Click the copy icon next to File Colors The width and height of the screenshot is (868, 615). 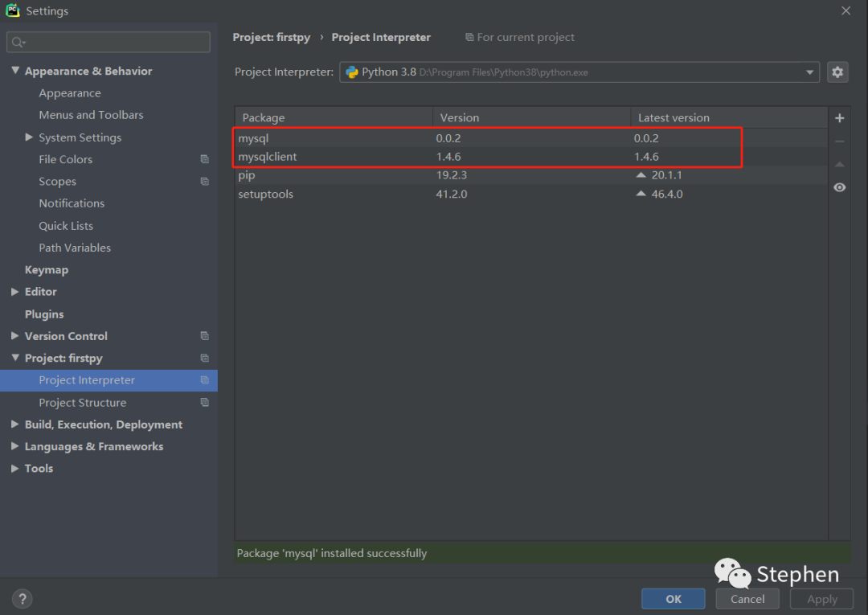coord(204,159)
